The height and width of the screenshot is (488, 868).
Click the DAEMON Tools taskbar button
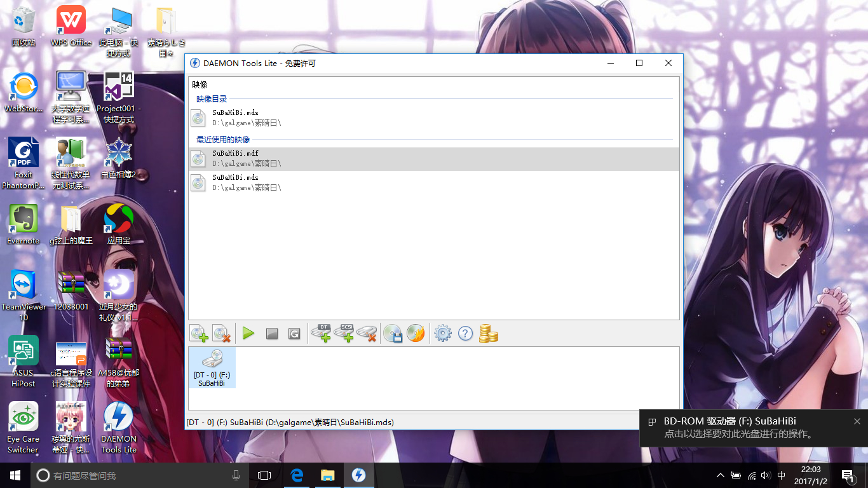pyautogui.click(x=358, y=475)
